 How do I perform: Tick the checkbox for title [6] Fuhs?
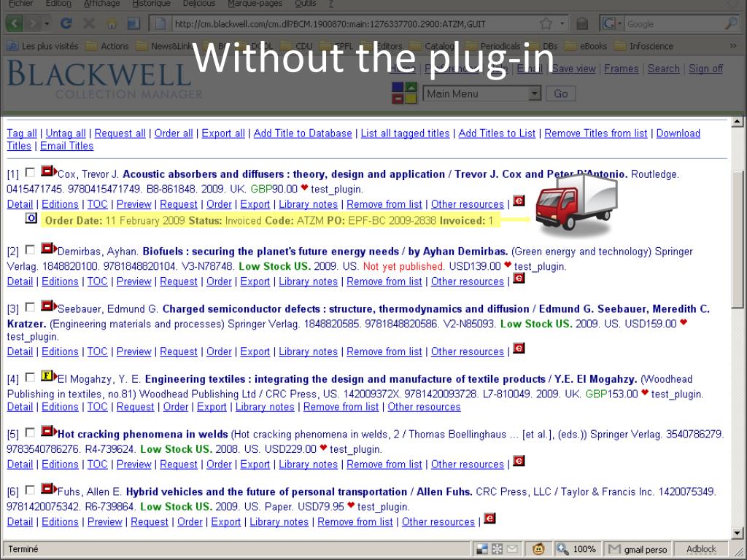pos(30,489)
